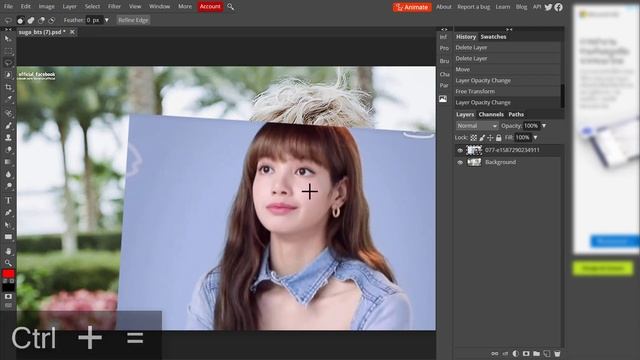Select the Rectangle Select tool
Image resolution: width=640 pixels, height=360 pixels.
coord(8,51)
